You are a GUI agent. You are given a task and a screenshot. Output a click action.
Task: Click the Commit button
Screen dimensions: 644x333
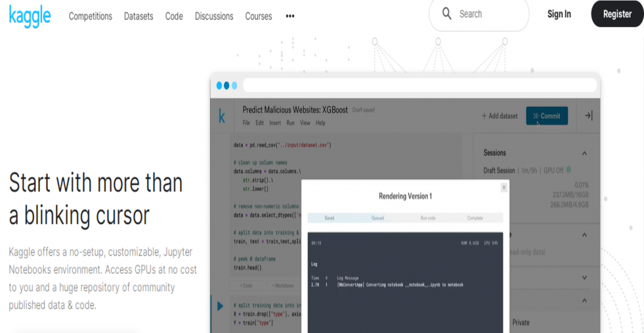pyautogui.click(x=547, y=116)
